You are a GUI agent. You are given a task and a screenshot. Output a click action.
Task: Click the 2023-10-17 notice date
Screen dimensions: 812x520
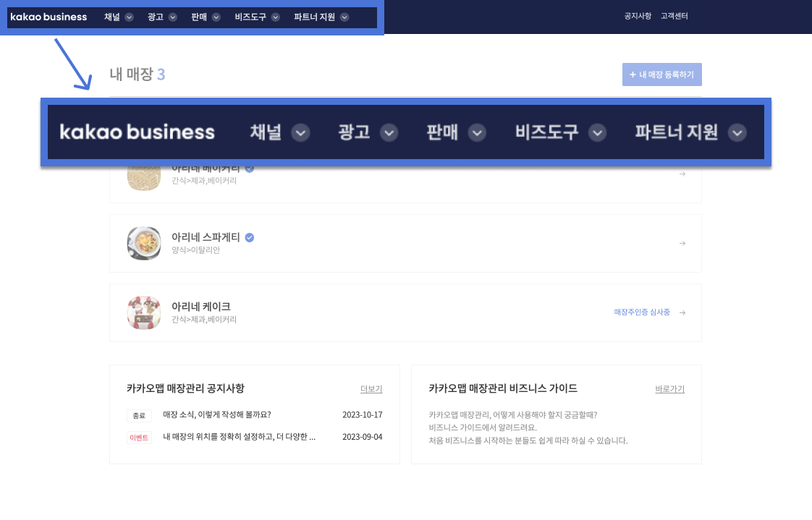point(363,415)
